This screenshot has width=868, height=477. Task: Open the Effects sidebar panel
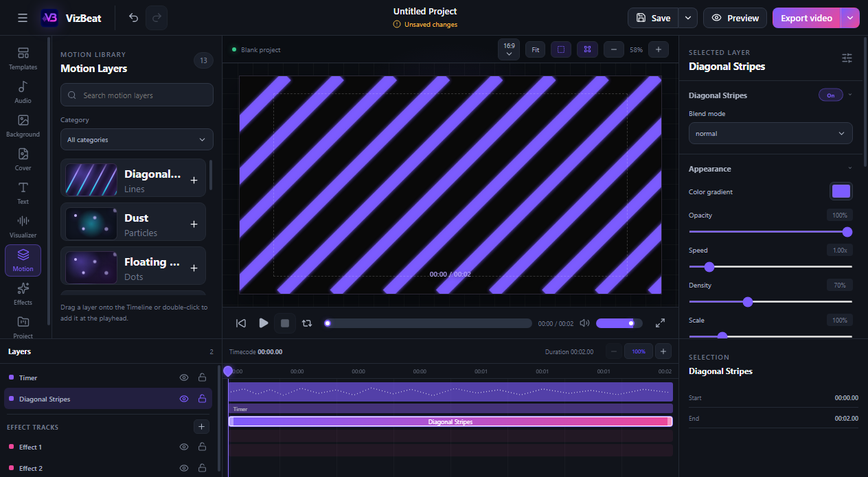(23, 294)
